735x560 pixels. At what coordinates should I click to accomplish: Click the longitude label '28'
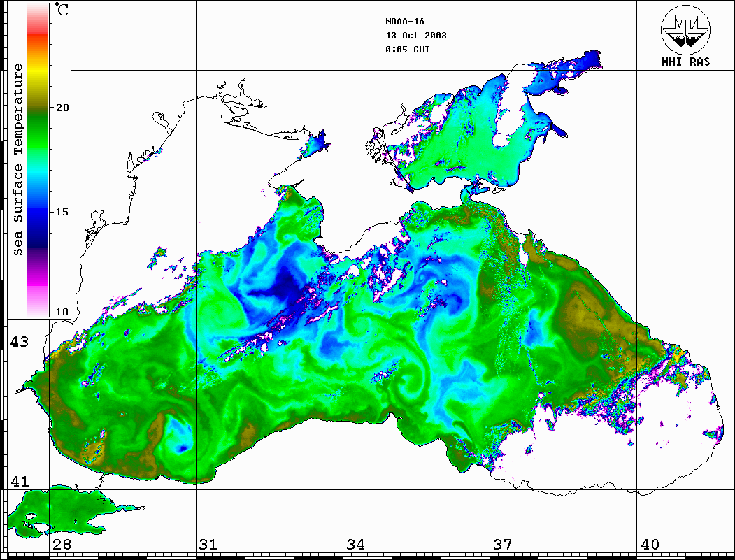coord(62,544)
